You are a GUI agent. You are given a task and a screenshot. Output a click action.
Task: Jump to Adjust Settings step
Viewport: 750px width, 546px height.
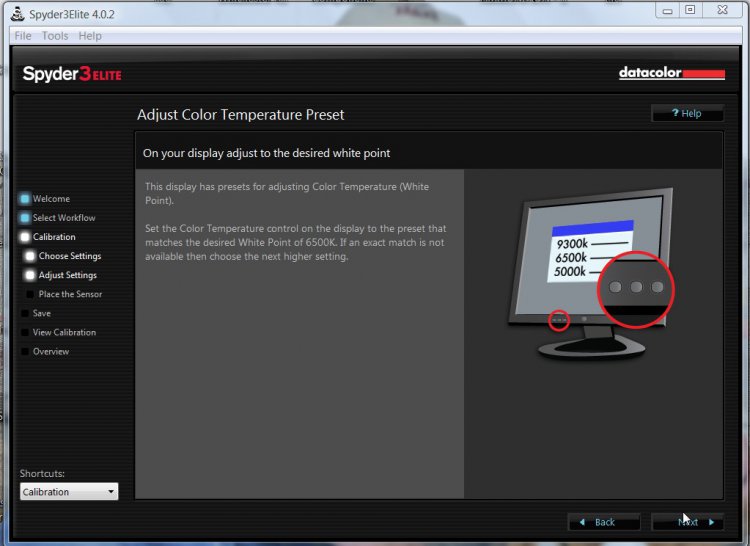pyautogui.click(x=67, y=275)
